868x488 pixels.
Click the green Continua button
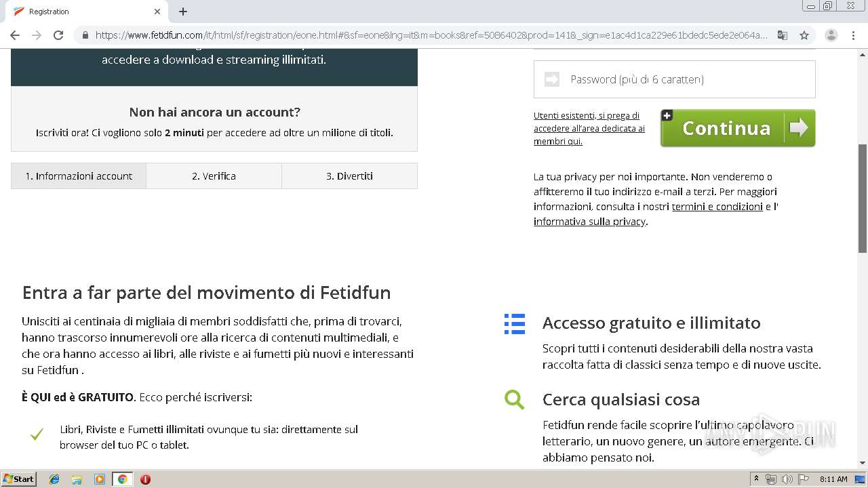pyautogui.click(x=738, y=128)
